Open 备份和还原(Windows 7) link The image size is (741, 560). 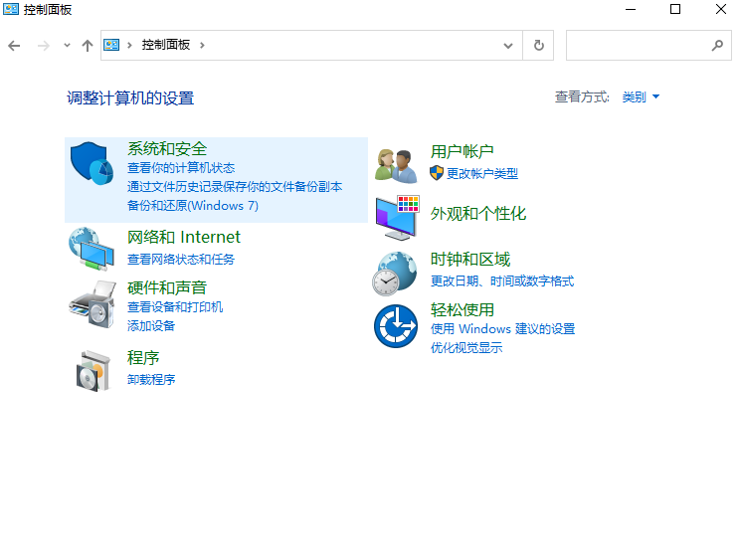[x=192, y=205]
